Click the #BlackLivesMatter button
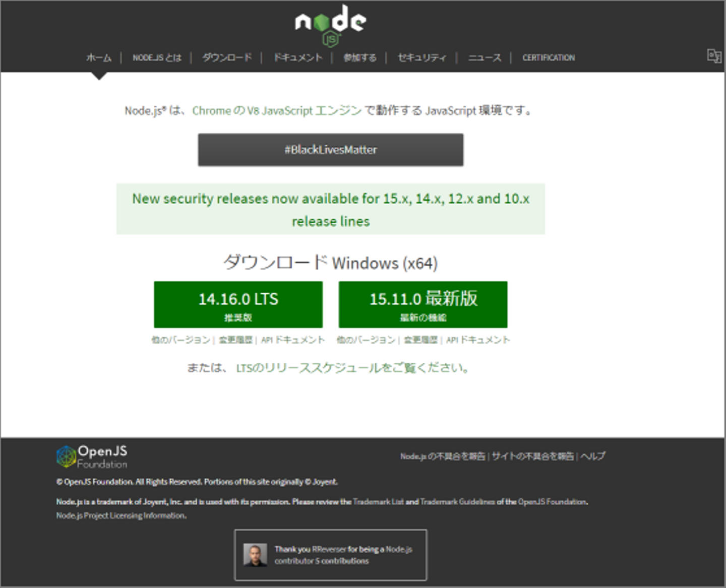 [331, 150]
